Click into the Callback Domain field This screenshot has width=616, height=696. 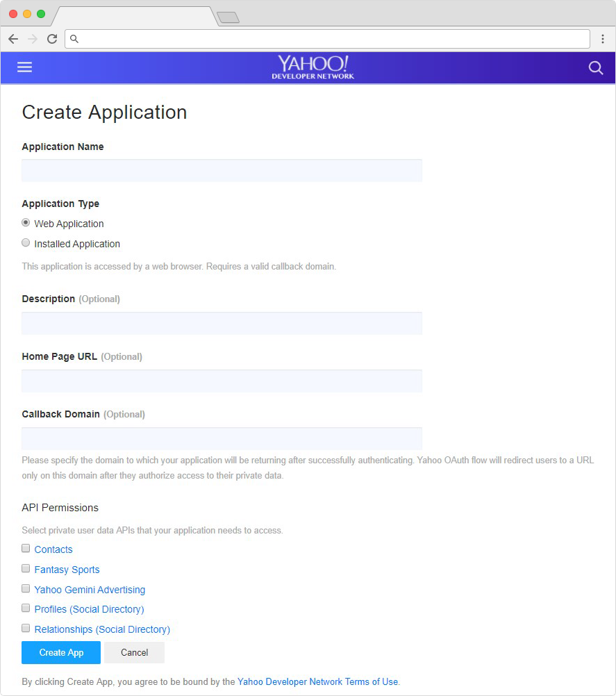click(x=222, y=438)
